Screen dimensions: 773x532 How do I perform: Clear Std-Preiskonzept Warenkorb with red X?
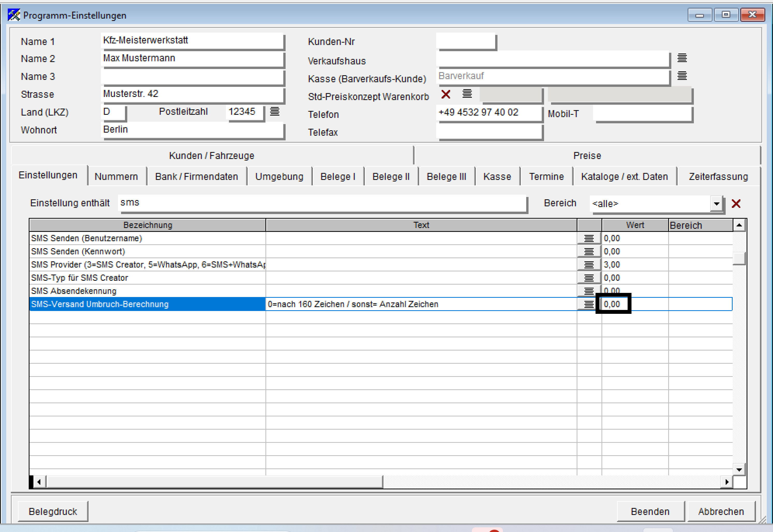tap(446, 94)
